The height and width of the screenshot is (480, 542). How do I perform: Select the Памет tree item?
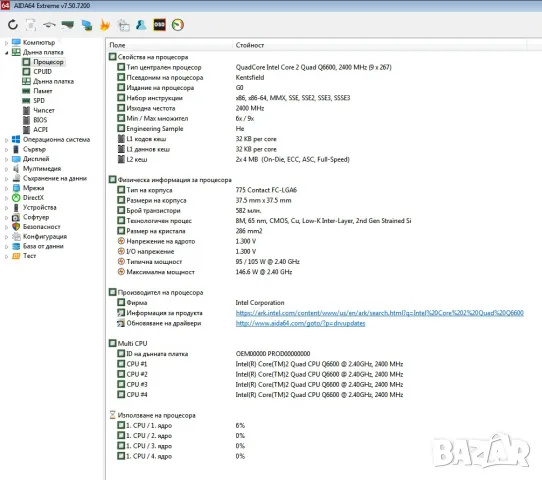point(43,91)
